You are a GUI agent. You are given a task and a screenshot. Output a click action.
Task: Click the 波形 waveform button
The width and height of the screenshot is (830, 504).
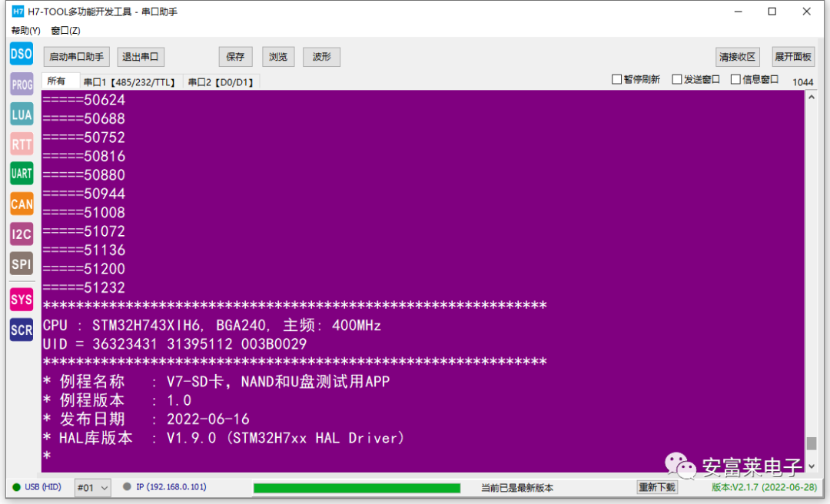321,57
